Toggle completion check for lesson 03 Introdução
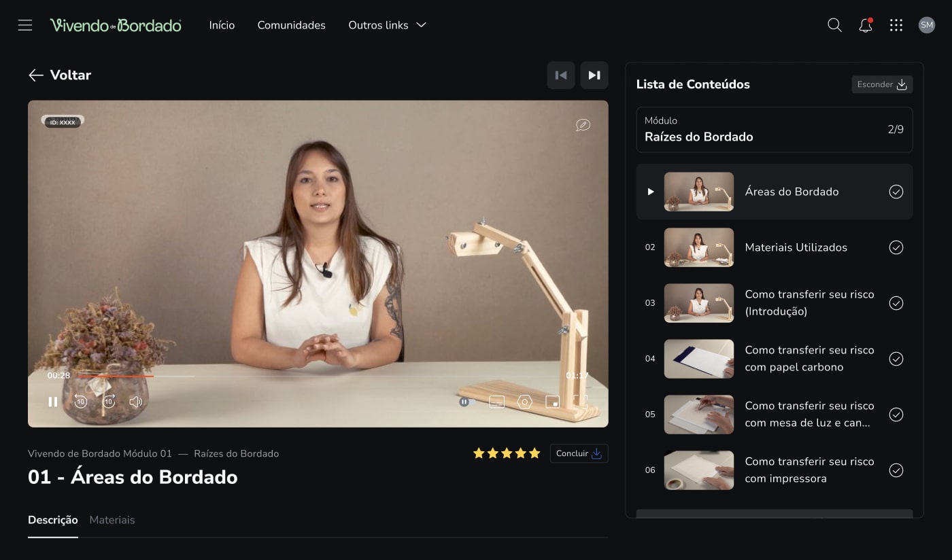952x560 pixels. pyautogui.click(x=896, y=303)
